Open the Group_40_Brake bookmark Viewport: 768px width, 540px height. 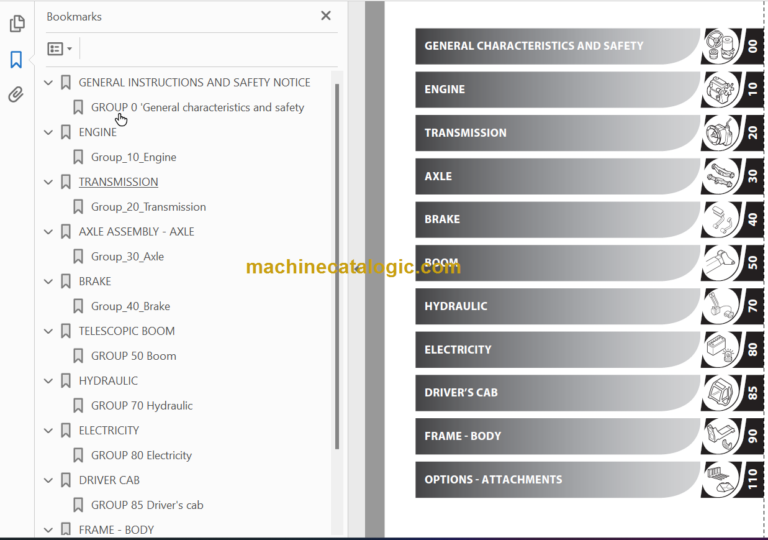click(x=130, y=306)
